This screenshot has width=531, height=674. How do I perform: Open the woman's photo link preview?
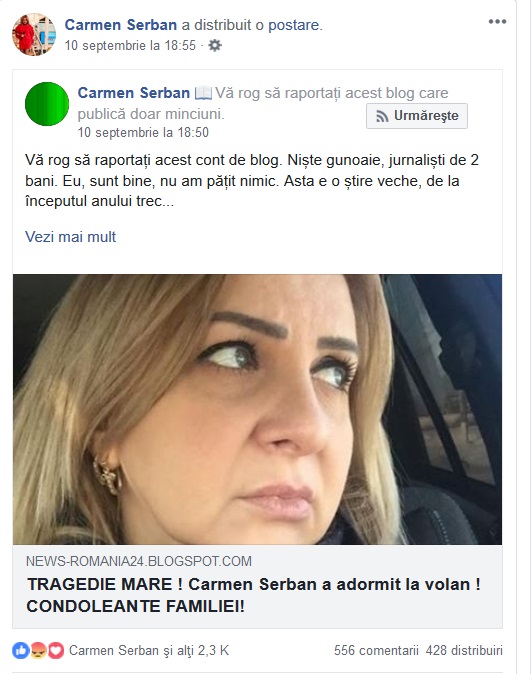[257, 409]
